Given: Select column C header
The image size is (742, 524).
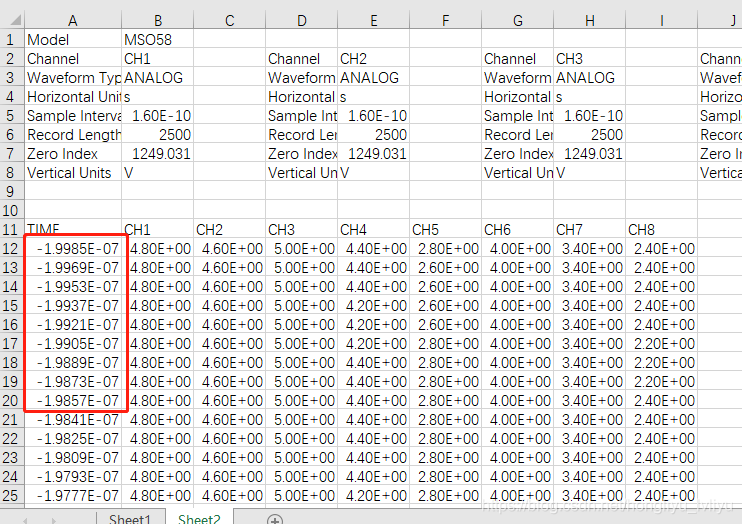Looking at the screenshot, I should (230, 20).
